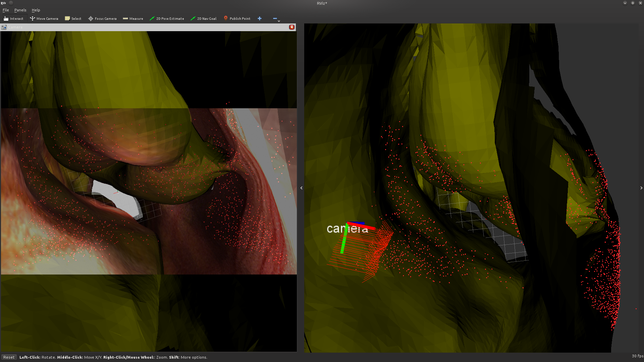644x362 pixels.
Task: Close the Camera panel
Action: (x=291, y=27)
